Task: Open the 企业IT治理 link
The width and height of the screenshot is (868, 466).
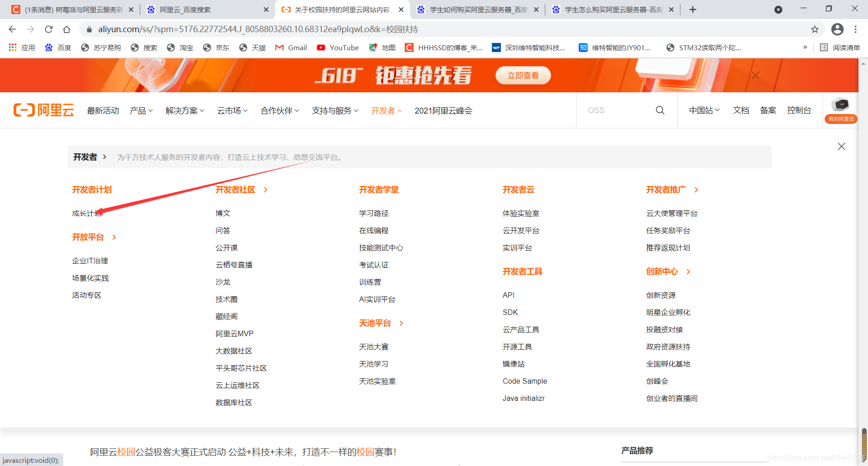Action: coord(90,261)
